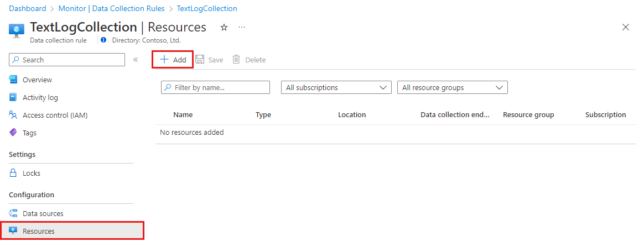Expand the All subscriptions dropdown

[x=336, y=87]
